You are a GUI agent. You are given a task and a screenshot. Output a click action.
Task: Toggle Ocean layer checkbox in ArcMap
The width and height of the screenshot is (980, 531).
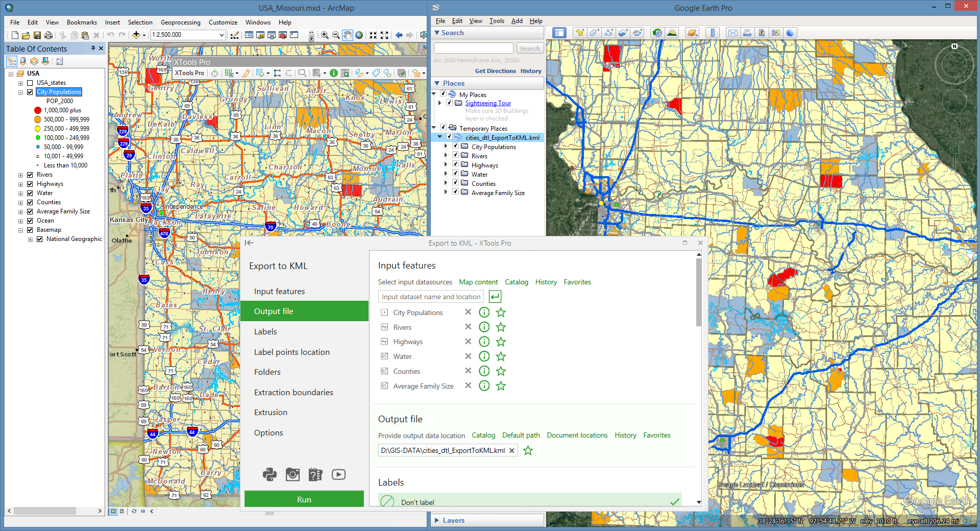[30, 221]
